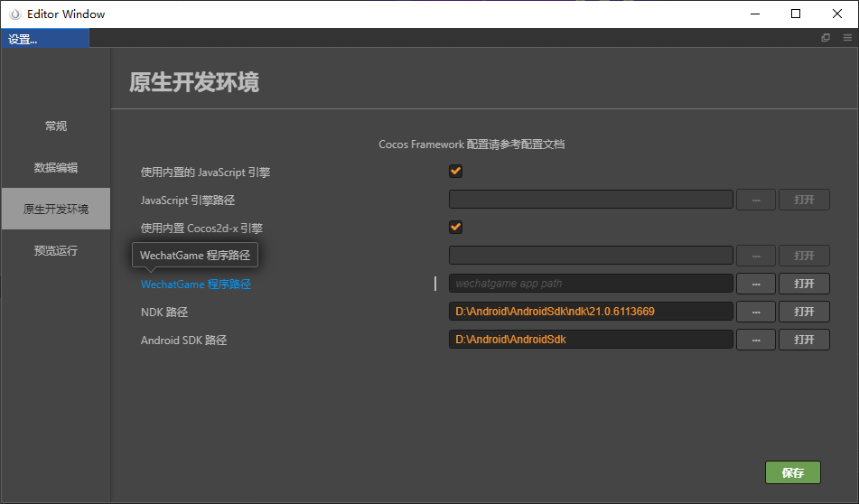This screenshot has height=504, width=859.
Task: Maximize the Editor Window
Action: click(x=796, y=14)
